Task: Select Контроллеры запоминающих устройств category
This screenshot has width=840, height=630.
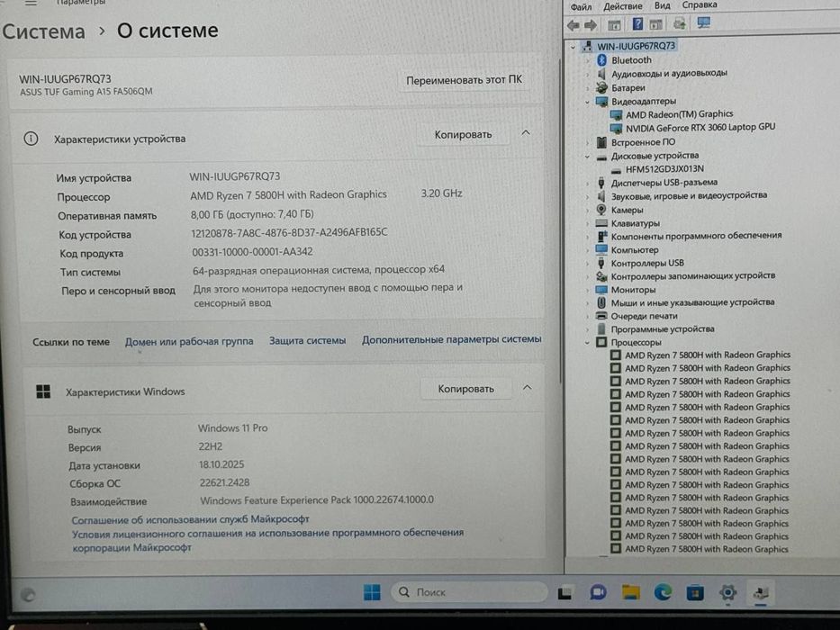Action: (693, 276)
